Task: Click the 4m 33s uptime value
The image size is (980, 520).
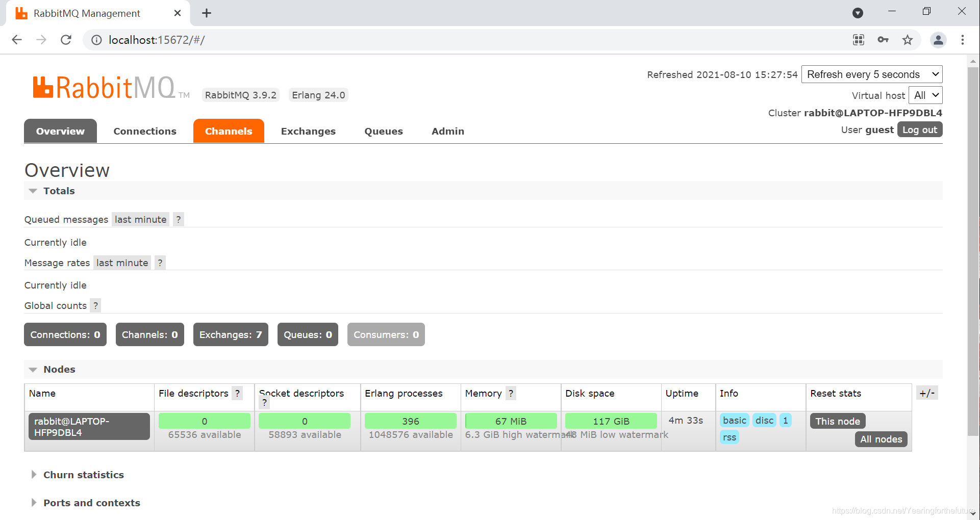Action: pyautogui.click(x=686, y=421)
